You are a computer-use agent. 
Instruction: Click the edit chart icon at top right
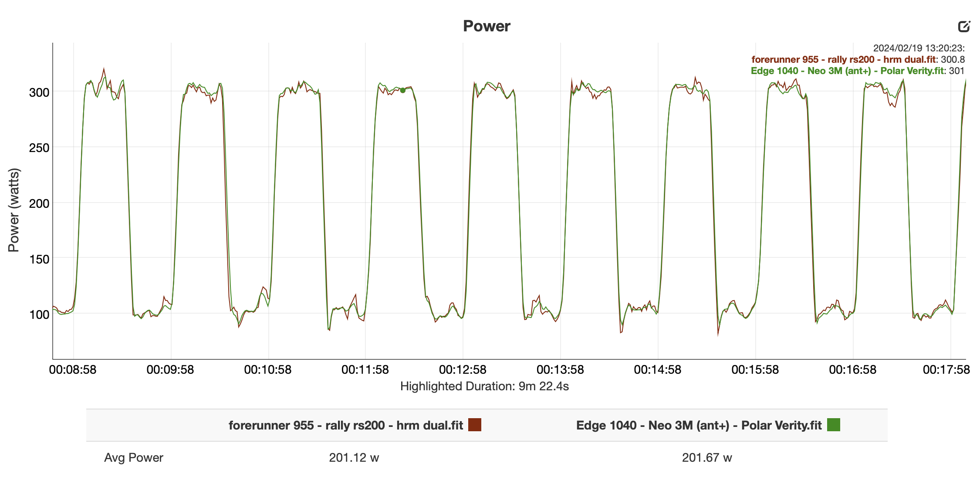tap(964, 27)
